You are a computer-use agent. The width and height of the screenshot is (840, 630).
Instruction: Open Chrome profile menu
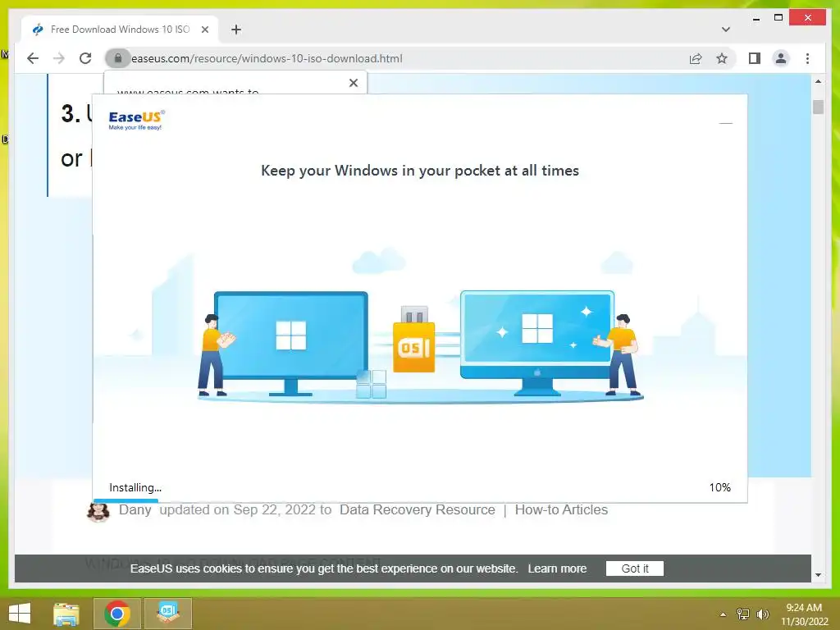(781, 58)
